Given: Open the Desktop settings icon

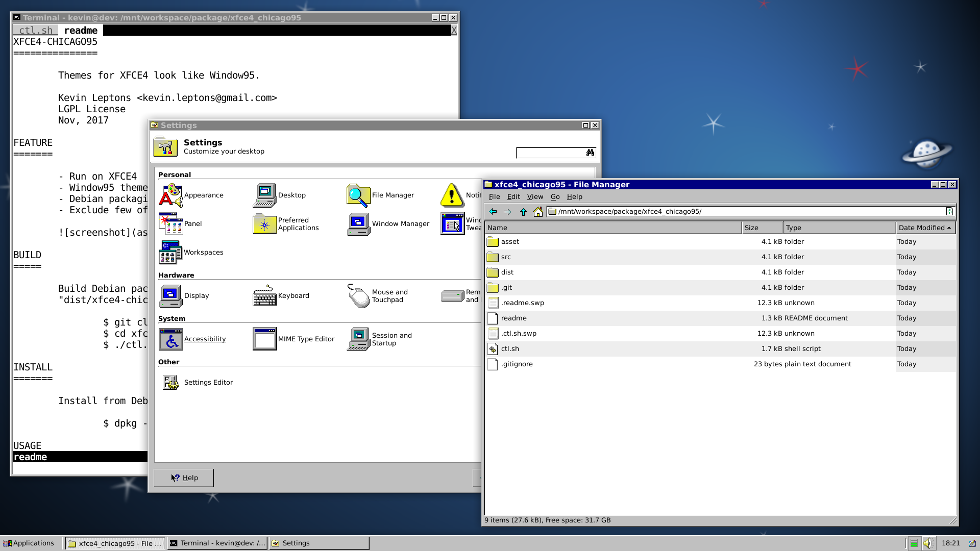Looking at the screenshot, I should 264,195.
